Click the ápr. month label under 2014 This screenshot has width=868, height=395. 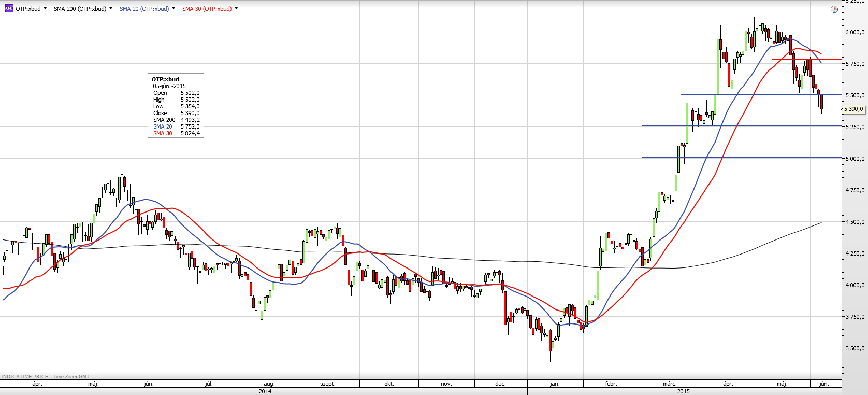pos(37,384)
